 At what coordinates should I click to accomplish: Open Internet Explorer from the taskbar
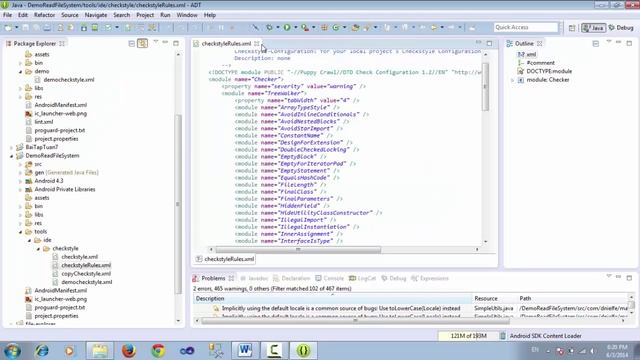click(41, 350)
